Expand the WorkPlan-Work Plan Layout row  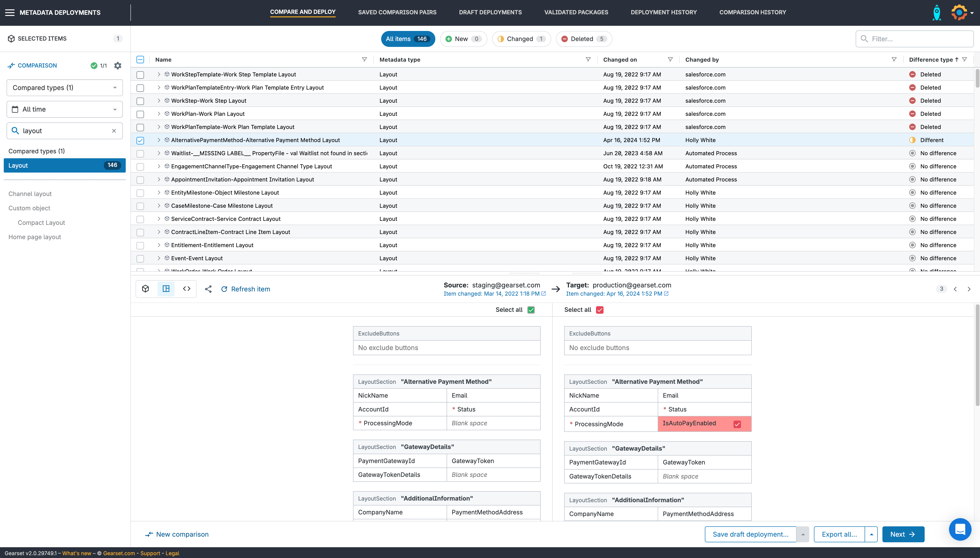click(x=159, y=114)
